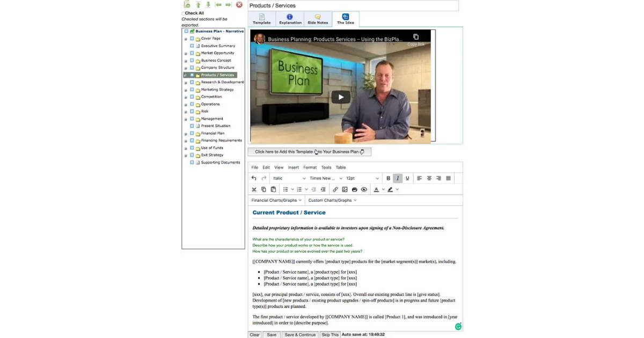Screen dimensions: 644x338
Task: Open the Insert menu
Action: [293, 167]
